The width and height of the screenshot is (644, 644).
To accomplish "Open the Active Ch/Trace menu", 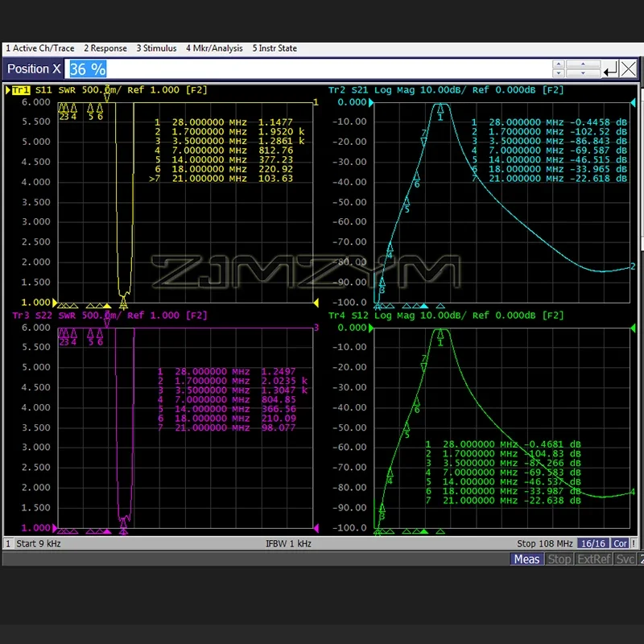I will [x=39, y=48].
